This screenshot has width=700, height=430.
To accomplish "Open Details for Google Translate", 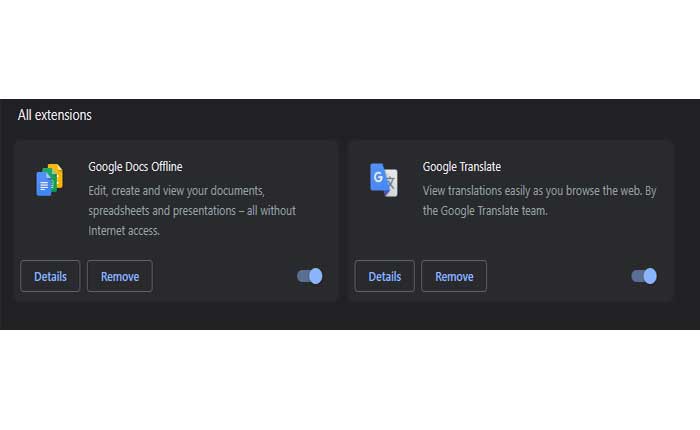I will [384, 276].
